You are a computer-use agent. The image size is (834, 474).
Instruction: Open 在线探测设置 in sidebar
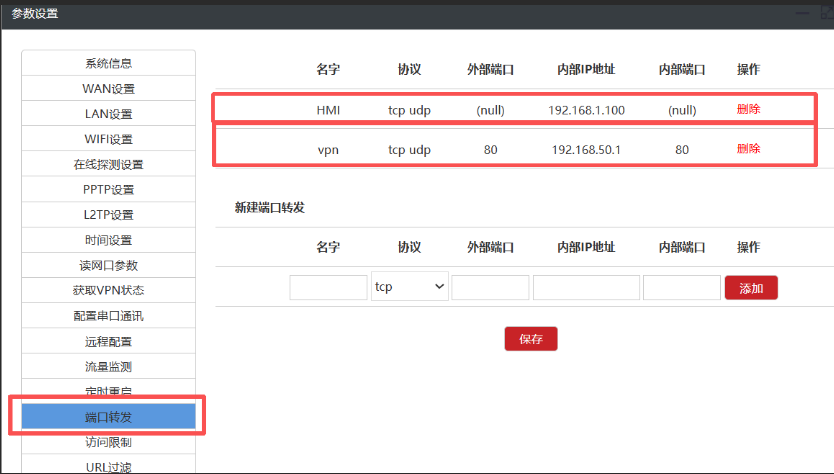[108, 164]
